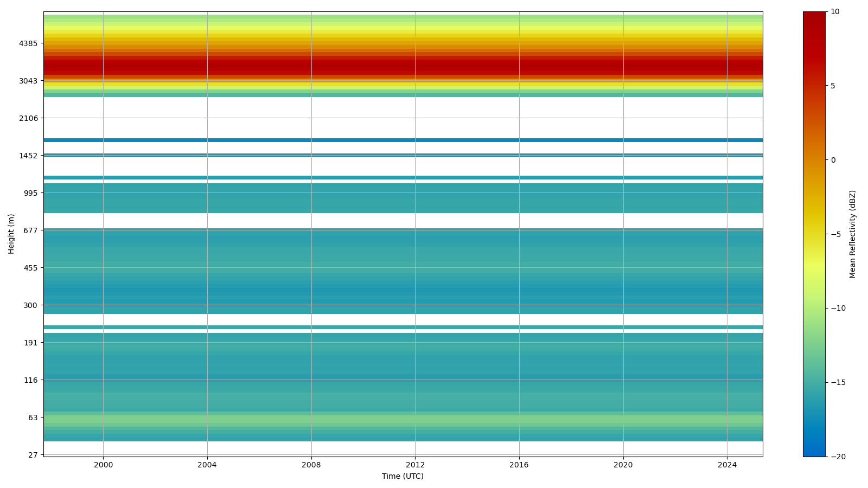This screenshot has height=488, width=868.
Task: Click the colorbar −5 tick label
Action: 836,234
